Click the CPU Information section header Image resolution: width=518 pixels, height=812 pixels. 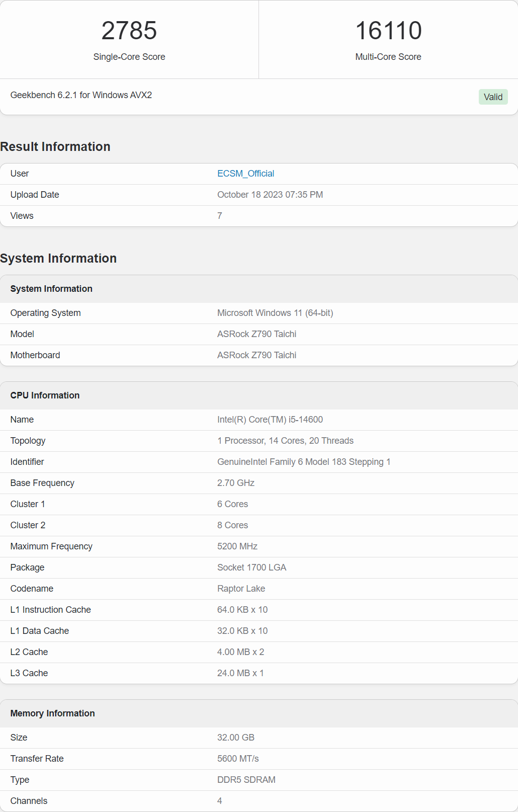coord(45,395)
